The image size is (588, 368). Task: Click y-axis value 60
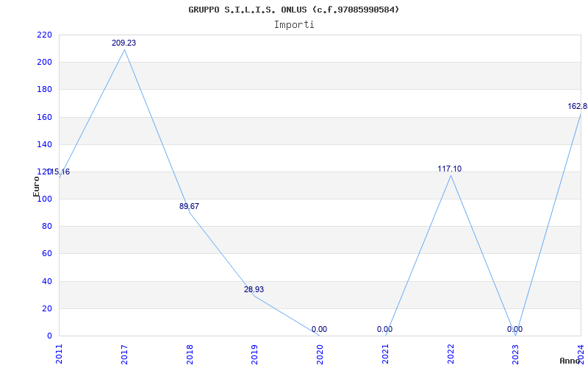click(x=46, y=254)
